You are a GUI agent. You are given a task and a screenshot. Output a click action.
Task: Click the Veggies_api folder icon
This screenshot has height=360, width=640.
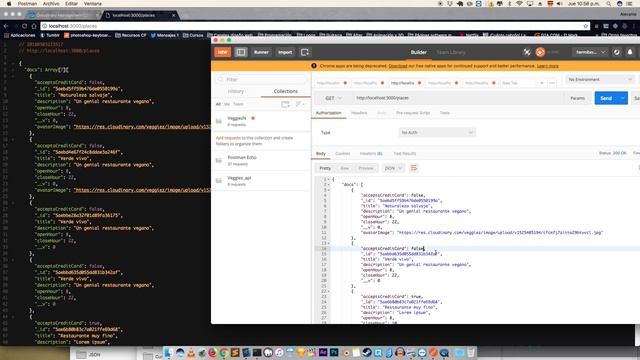(219, 180)
